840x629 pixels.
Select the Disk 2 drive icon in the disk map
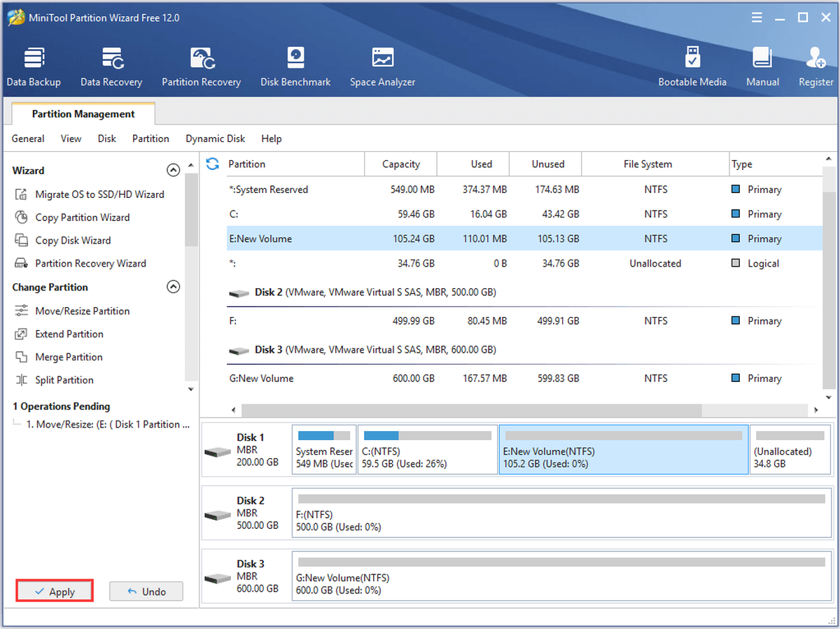click(218, 516)
